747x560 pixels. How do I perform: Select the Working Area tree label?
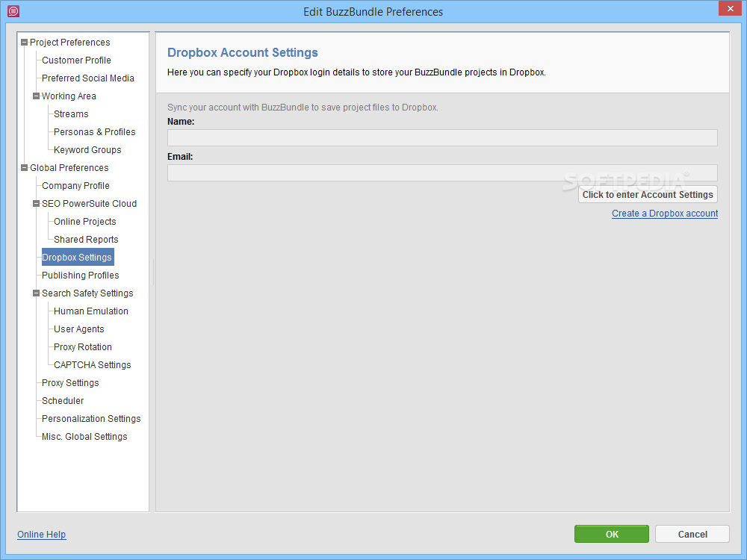69,96
